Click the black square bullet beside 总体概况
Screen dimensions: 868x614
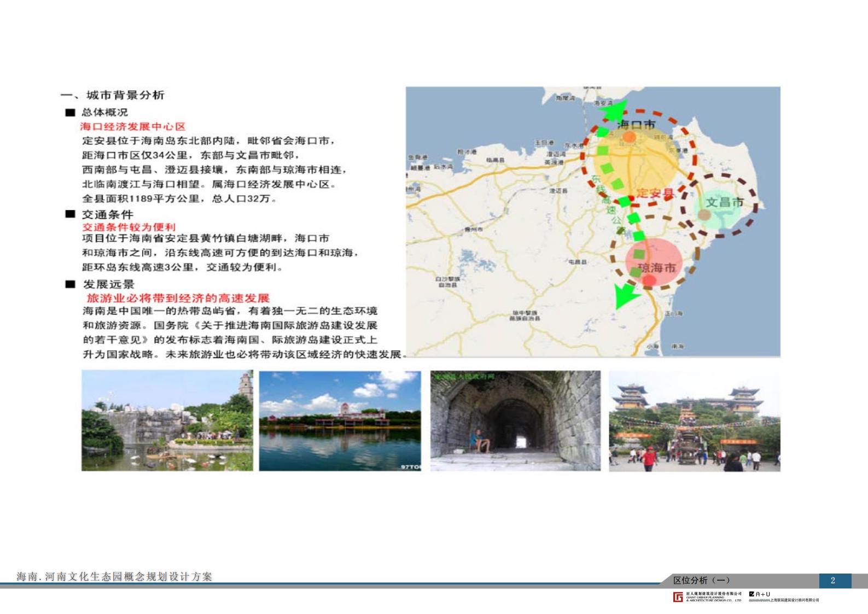pyautogui.click(x=70, y=113)
